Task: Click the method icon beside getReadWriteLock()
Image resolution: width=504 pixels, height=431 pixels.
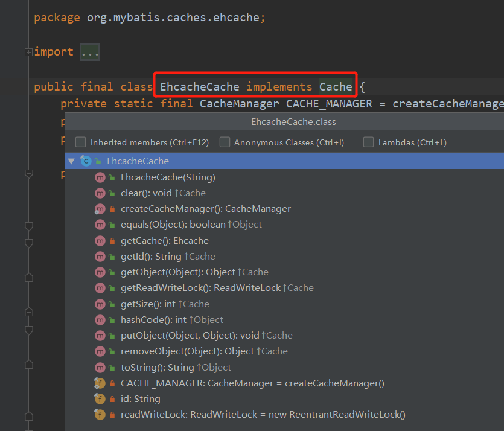Action: 100,288
